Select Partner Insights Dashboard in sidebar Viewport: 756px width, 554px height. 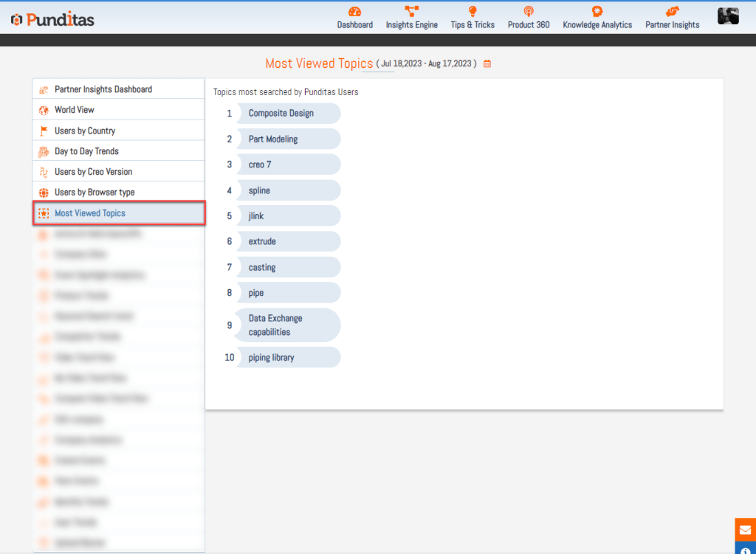coord(103,89)
